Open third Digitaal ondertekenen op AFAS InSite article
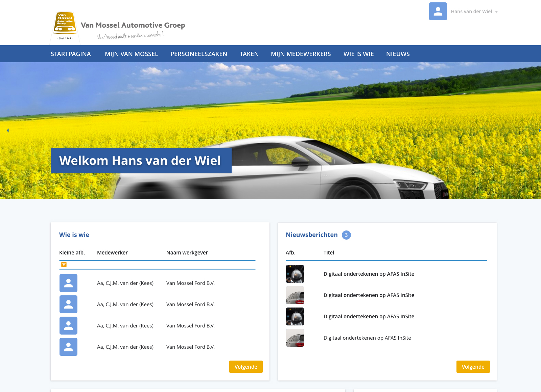 [x=369, y=317]
